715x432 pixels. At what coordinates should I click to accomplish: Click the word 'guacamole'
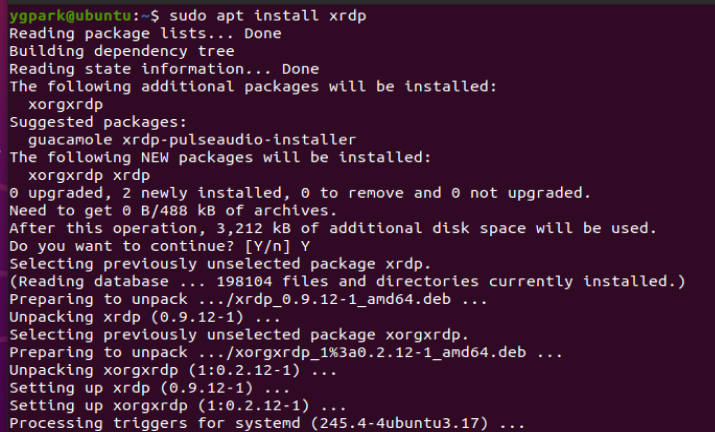(x=70, y=139)
